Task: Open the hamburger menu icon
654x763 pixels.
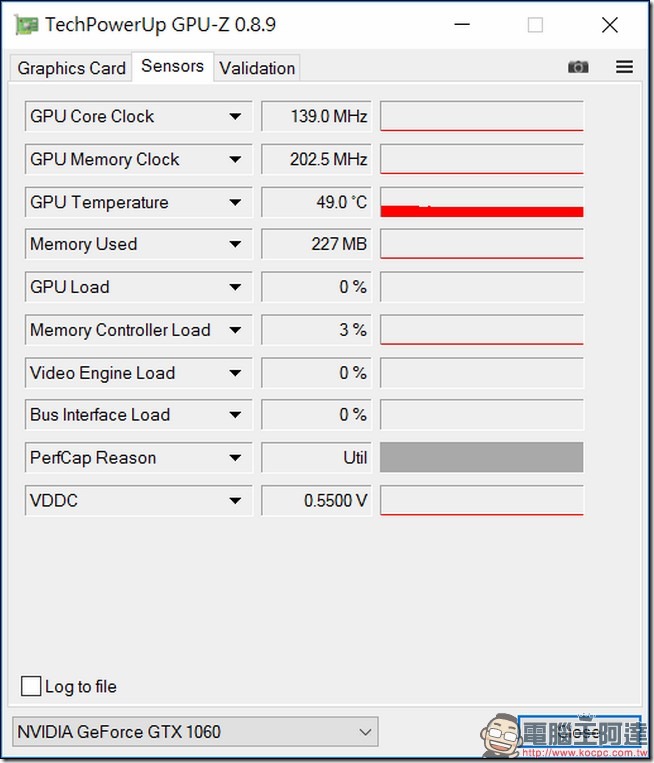Action: (624, 67)
